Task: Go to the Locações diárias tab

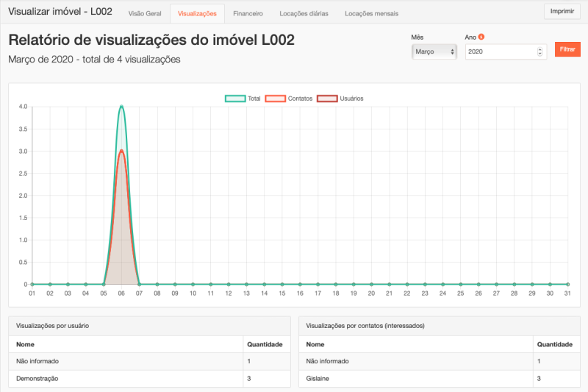Action: 304,13
